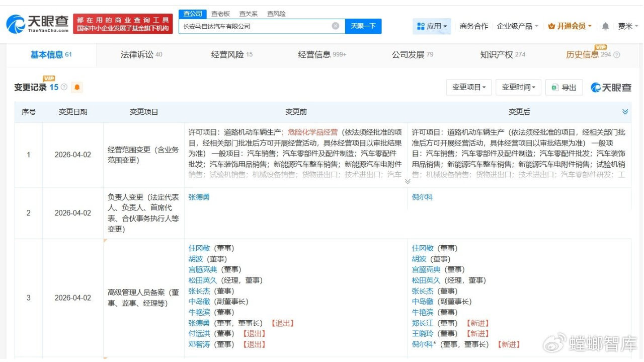Open 邓智涛 link marked 退出
This screenshot has width=644, height=362.
pyautogui.click(x=199, y=344)
